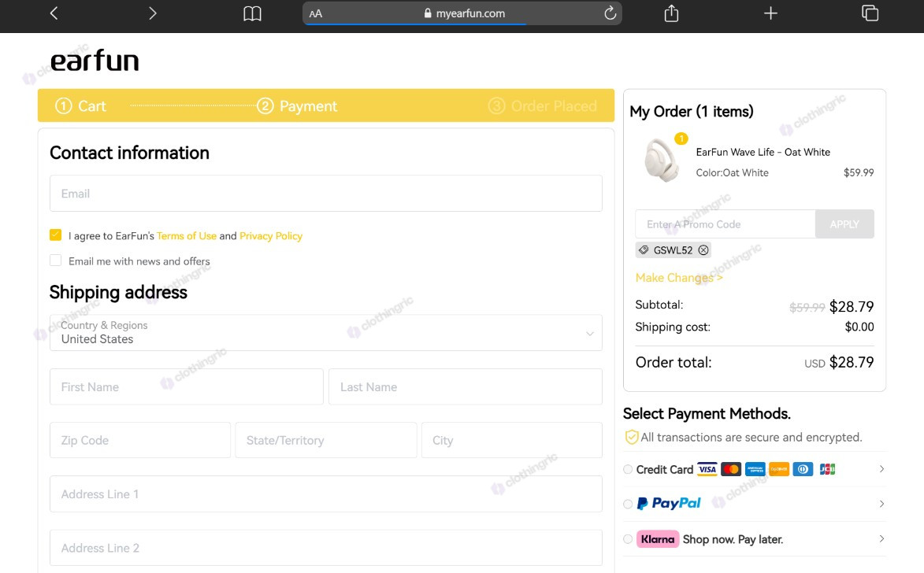Focus the Email input field

point(326,193)
